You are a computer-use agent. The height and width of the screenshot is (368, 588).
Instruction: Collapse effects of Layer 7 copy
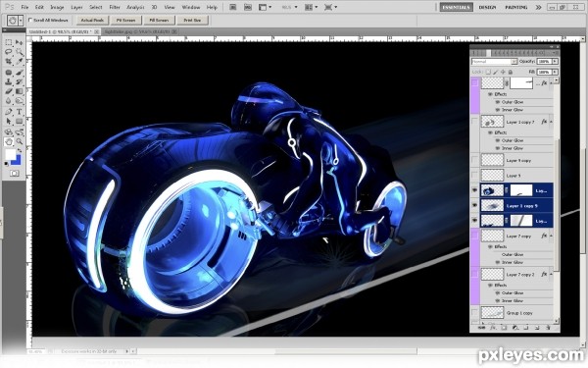click(x=551, y=236)
